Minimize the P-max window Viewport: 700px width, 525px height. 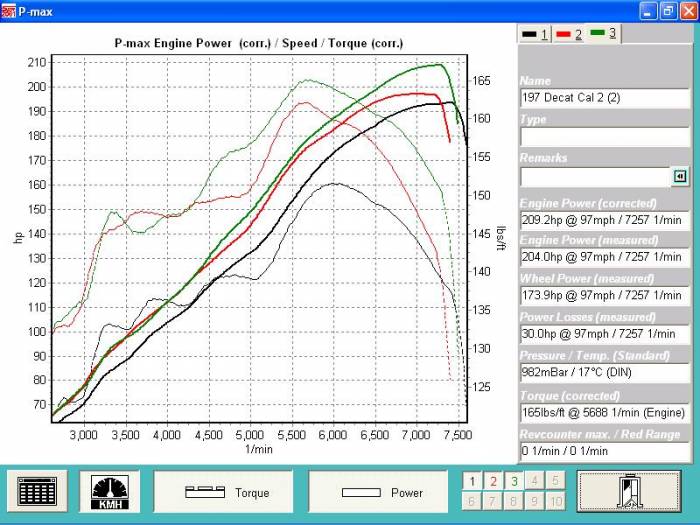[x=648, y=11]
